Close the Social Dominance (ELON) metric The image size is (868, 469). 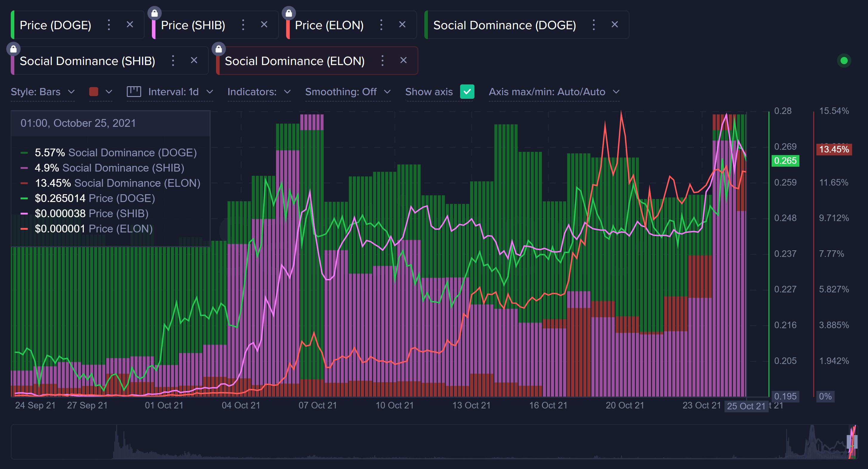(403, 60)
